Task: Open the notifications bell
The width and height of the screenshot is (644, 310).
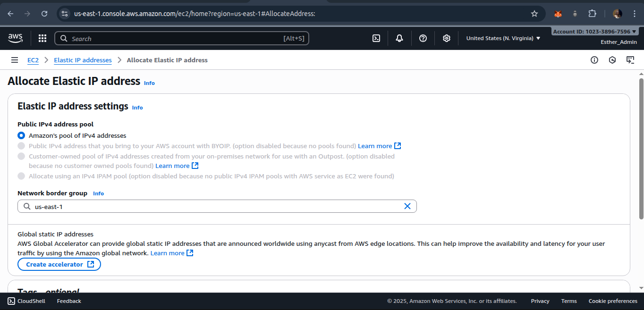Action: [399, 38]
